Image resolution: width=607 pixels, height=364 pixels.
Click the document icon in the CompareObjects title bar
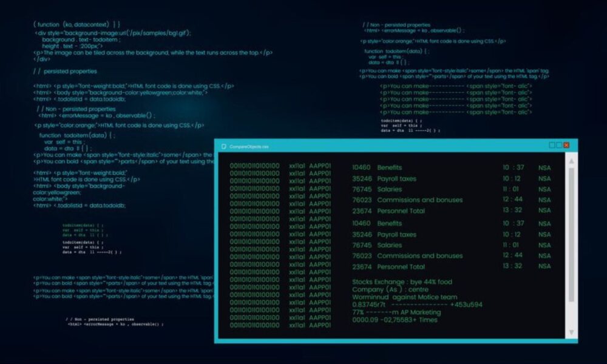coord(223,146)
